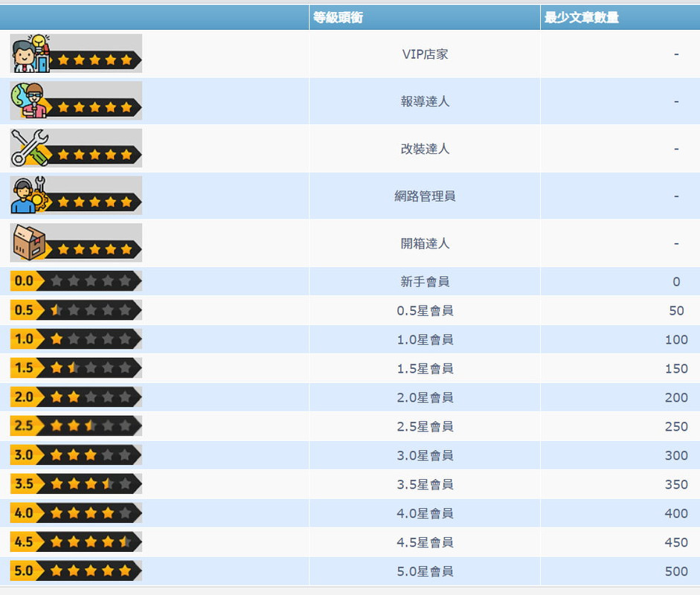The image size is (700, 595).
Task: Click the 改裝達人 wrench and screwdriver badge
Action: coord(76,148)
